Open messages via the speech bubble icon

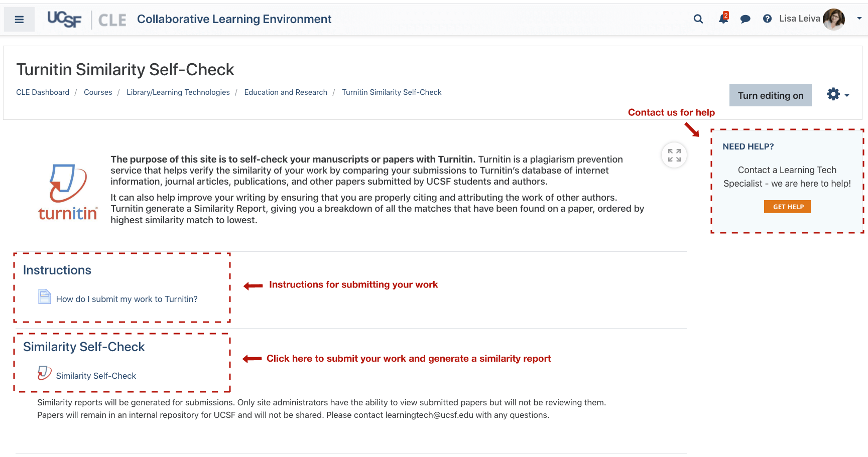[745, 19]
